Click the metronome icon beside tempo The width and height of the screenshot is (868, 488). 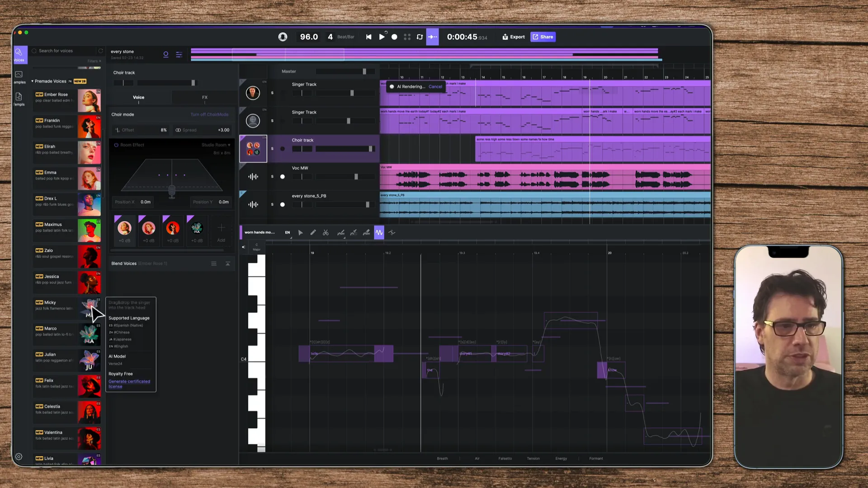283,37
